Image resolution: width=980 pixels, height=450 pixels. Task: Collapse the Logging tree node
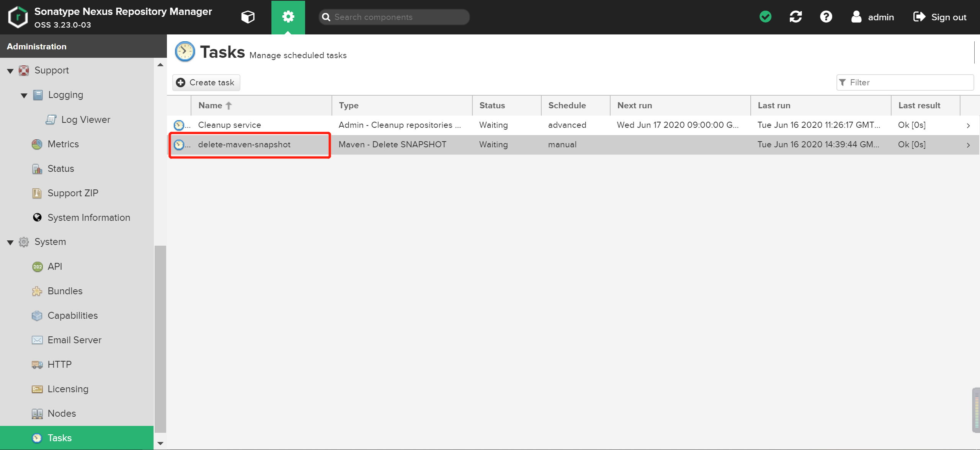pyautogui.click(x=24, y=95)
